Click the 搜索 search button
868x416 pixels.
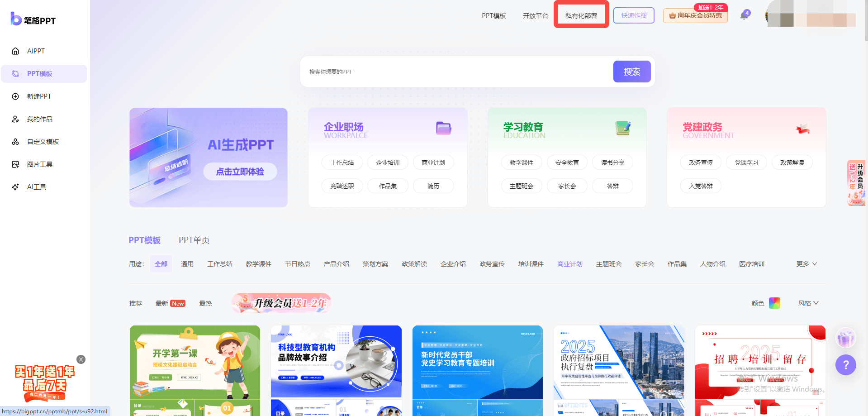[x=631, y=72]
